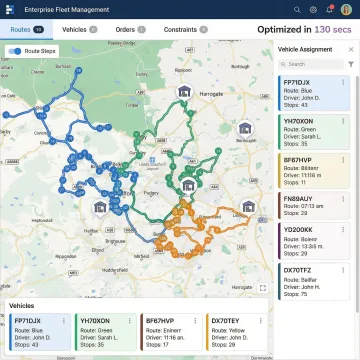Open options on the bottom YH70XON card
The width and height of the screenshot is (360, 360).
click(129, 321)
